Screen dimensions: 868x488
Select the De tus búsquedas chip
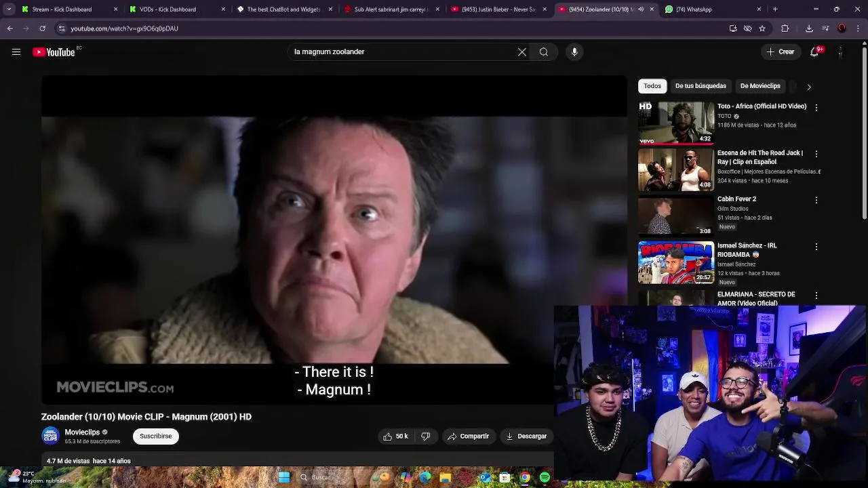tap(701, 86)
